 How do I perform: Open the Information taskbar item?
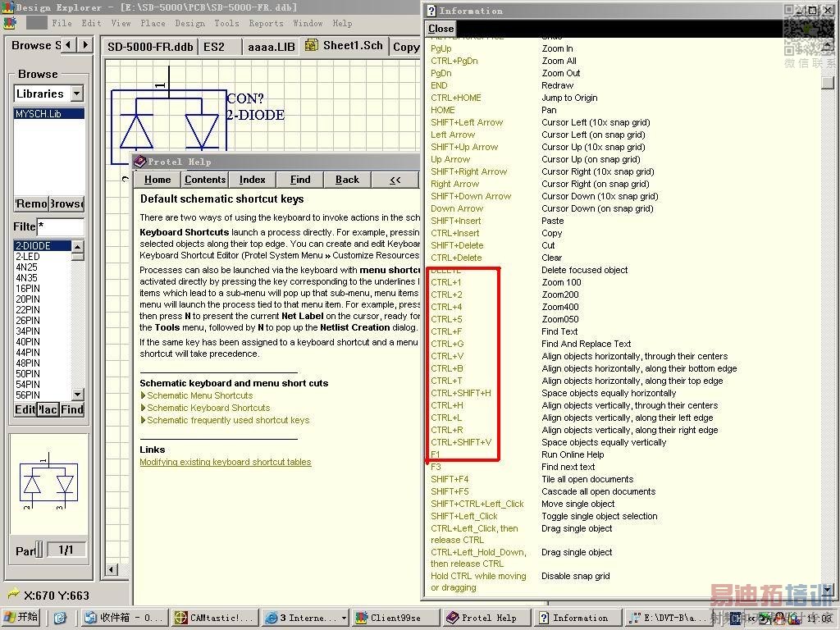(x=577, y=618)
